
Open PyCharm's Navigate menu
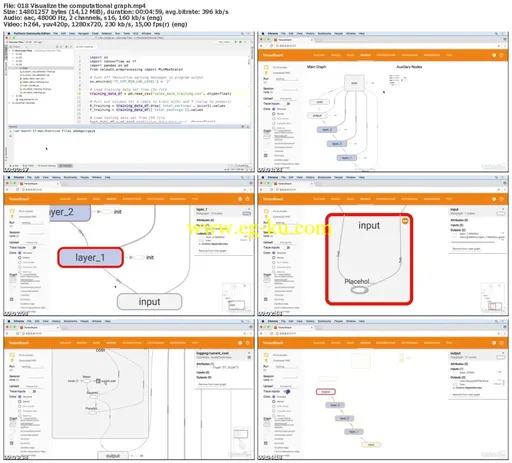click(83, 34)
